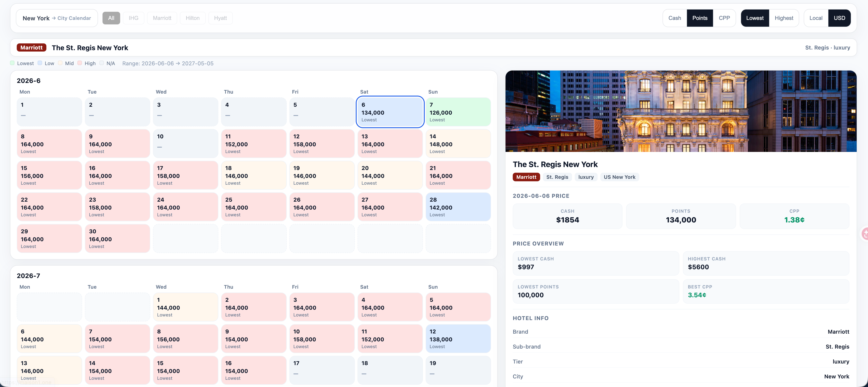
Task: Select the All brands filter
Action: pos(111,18)
